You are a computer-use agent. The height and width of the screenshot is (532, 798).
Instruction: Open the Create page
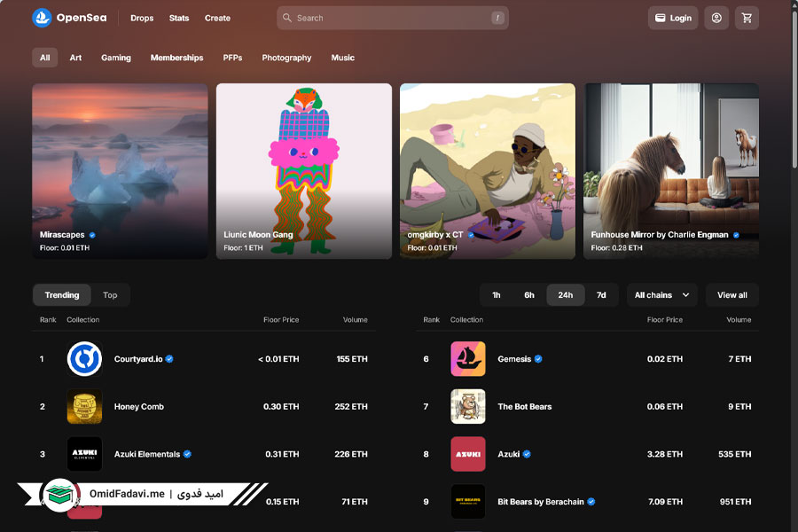point(217,18)
